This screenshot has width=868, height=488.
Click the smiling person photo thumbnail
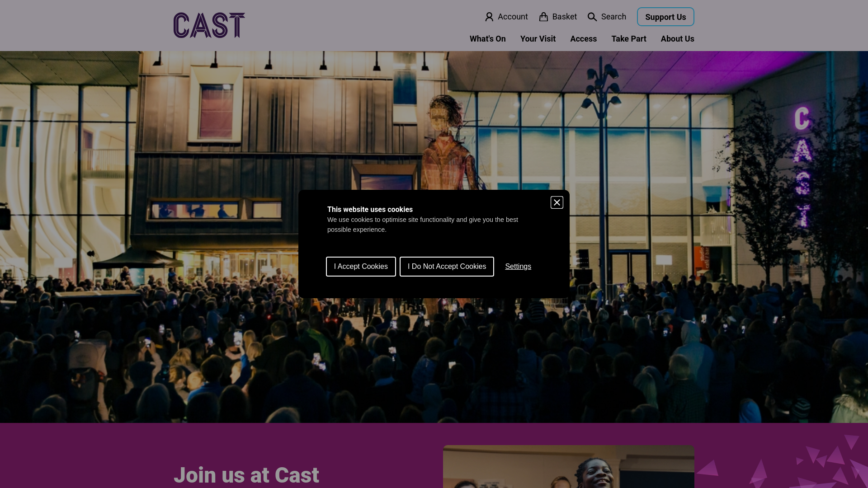[569, 467]
